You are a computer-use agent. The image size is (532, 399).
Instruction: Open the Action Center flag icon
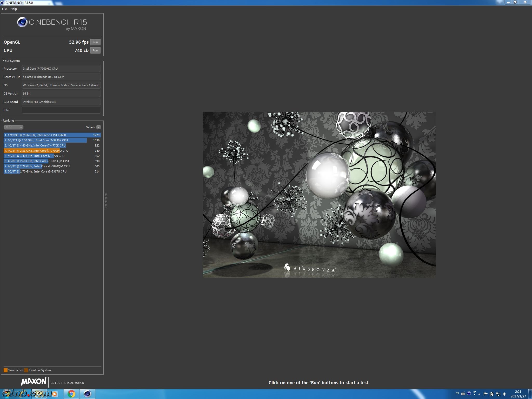(486, 394)
